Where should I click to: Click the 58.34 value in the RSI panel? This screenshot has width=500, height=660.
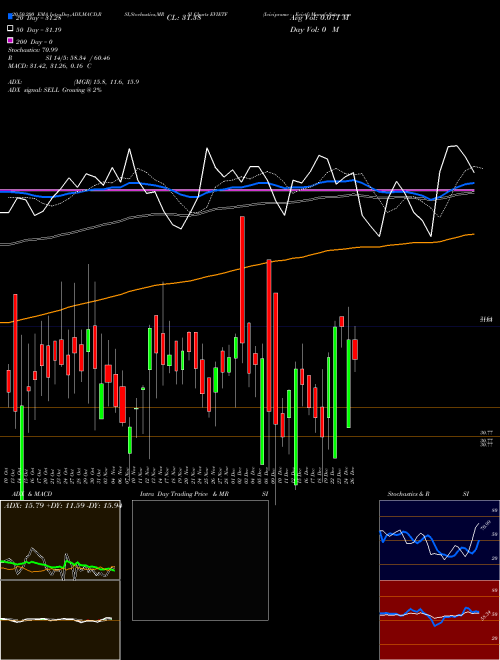click(486, 616)
